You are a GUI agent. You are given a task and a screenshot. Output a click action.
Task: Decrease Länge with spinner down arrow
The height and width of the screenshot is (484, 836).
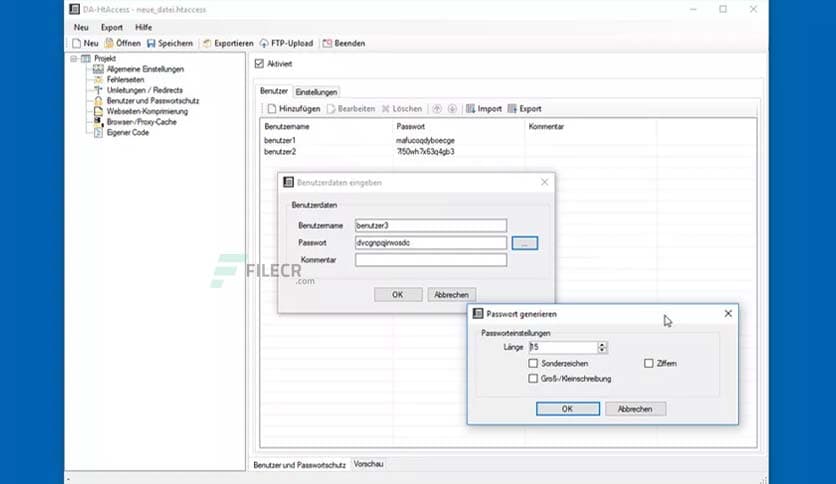(x=602, y=350)
